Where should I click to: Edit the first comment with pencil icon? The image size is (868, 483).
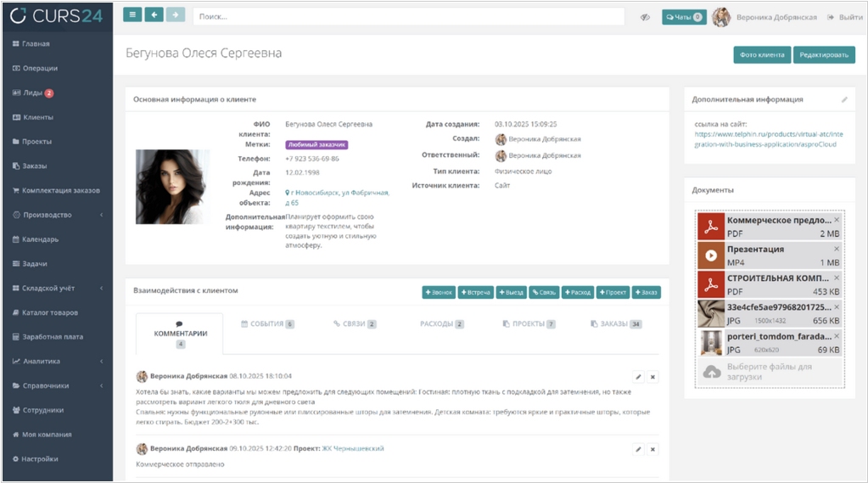point(638,376)
